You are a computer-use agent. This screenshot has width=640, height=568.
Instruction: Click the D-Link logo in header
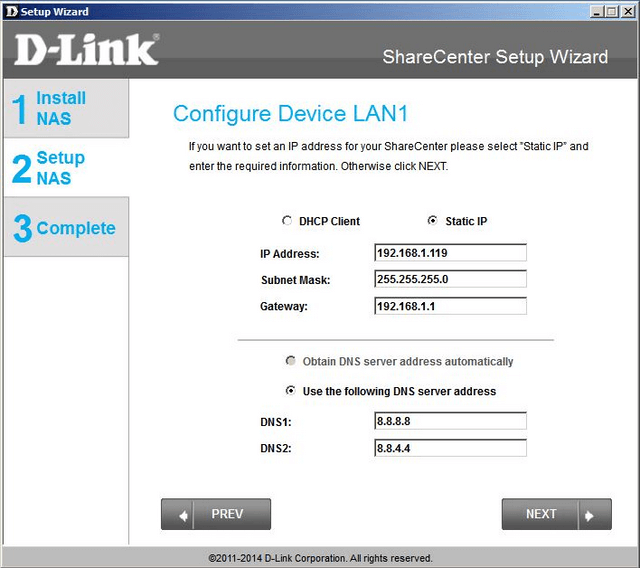pos(87,49)
